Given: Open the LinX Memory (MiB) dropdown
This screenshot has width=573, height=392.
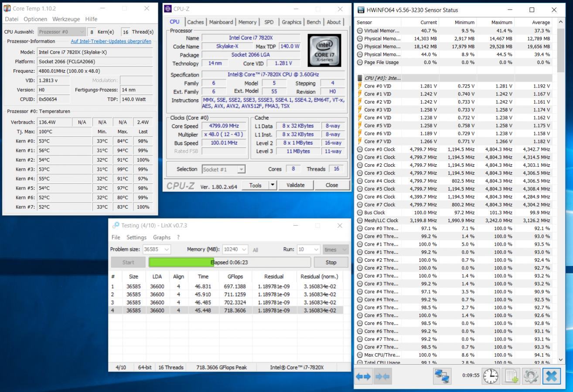Looking at the screenshot, I should [235, 250].
